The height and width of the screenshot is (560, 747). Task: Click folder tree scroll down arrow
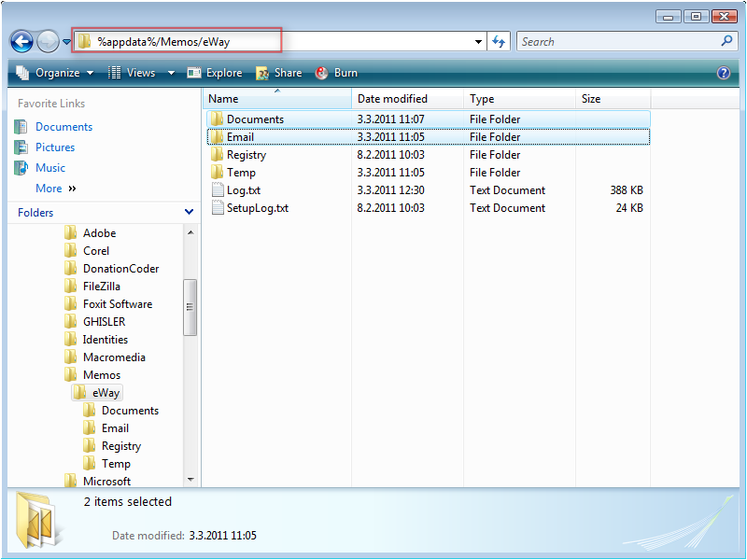(x=190, y=480)
